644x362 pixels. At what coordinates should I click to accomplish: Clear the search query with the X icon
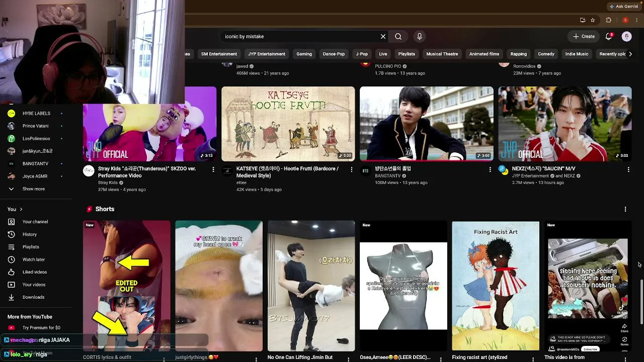point(383,36)
